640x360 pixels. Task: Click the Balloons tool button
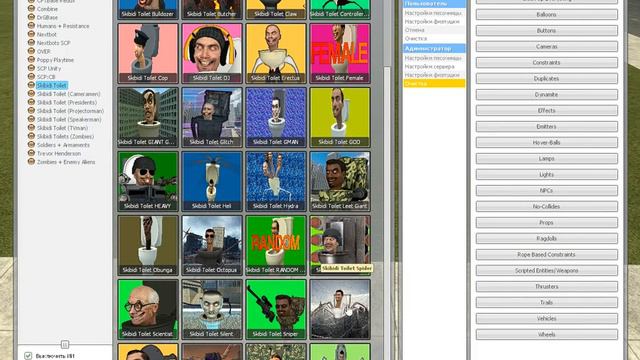pyautogui.click(x=547, y=15)
